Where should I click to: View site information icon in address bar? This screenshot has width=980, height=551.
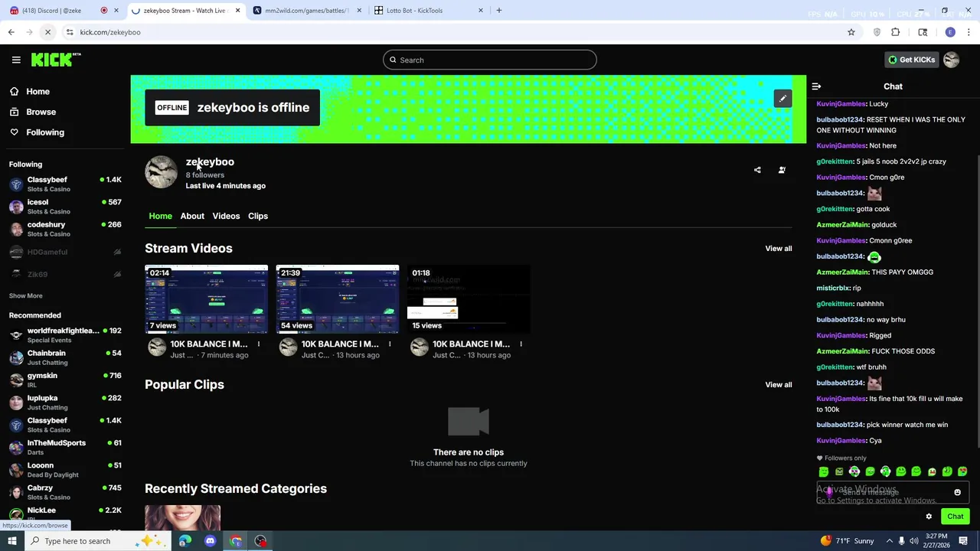[70, 32]
